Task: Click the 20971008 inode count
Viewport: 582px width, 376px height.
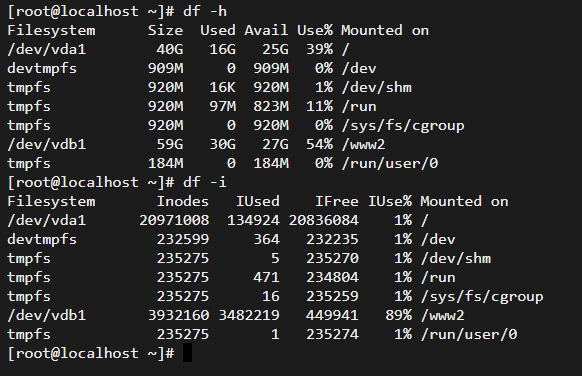Action: pos(174,220)
